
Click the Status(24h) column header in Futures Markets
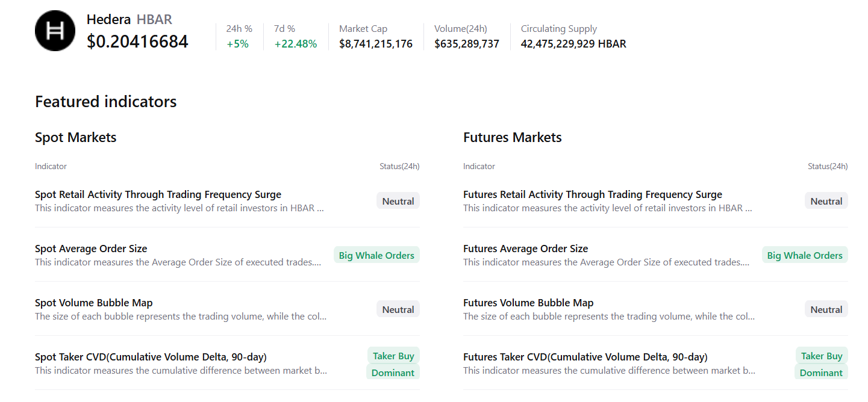pyautogui.click(x=828, y=166)
